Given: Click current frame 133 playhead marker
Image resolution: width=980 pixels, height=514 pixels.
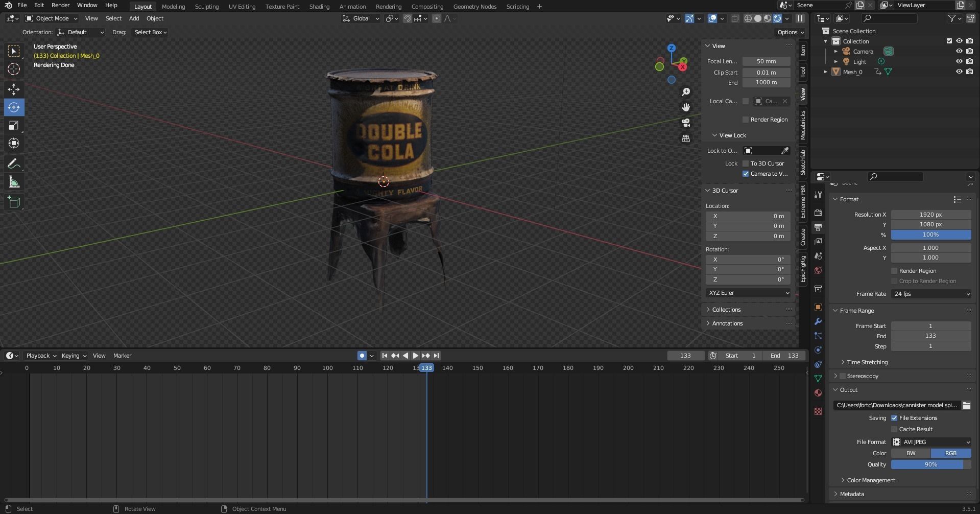Looking at the screenshot, I should click(426, 368).
